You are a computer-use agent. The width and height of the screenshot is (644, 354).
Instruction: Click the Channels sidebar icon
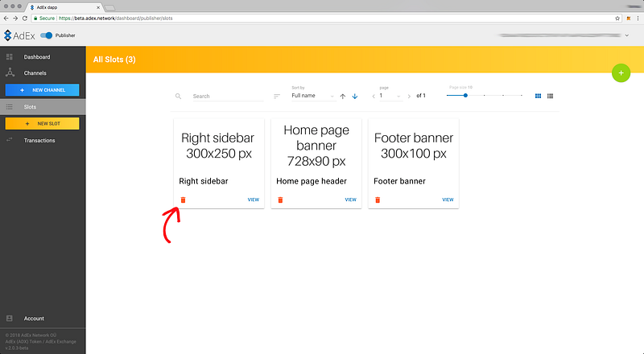[x=10, y=72]
